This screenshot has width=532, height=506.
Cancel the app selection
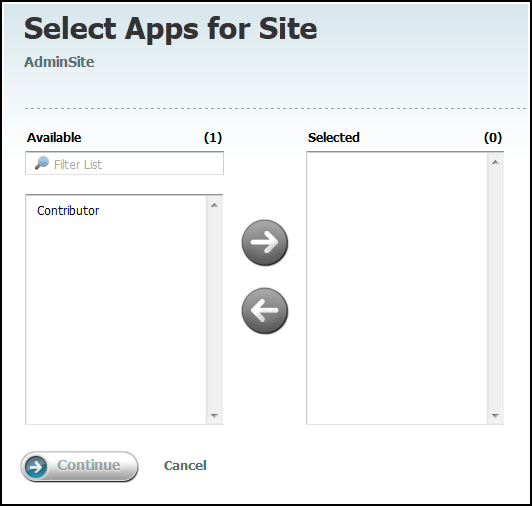(185, 466)
